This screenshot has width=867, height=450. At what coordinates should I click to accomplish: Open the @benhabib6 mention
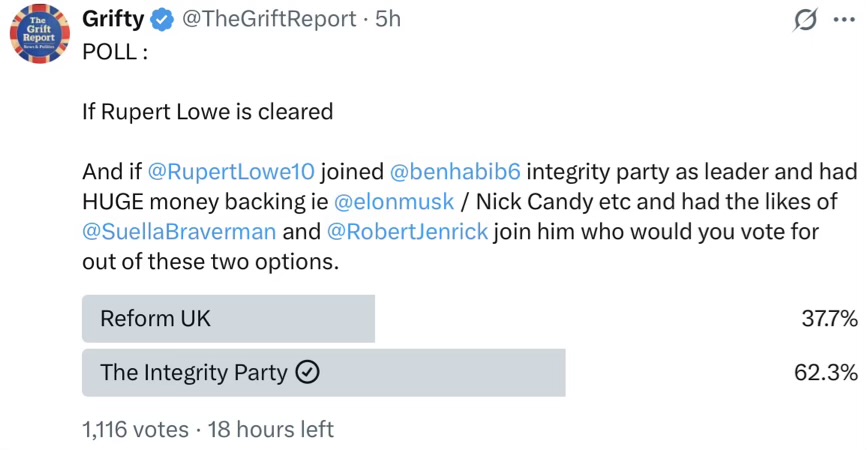[x=455, y=172]
